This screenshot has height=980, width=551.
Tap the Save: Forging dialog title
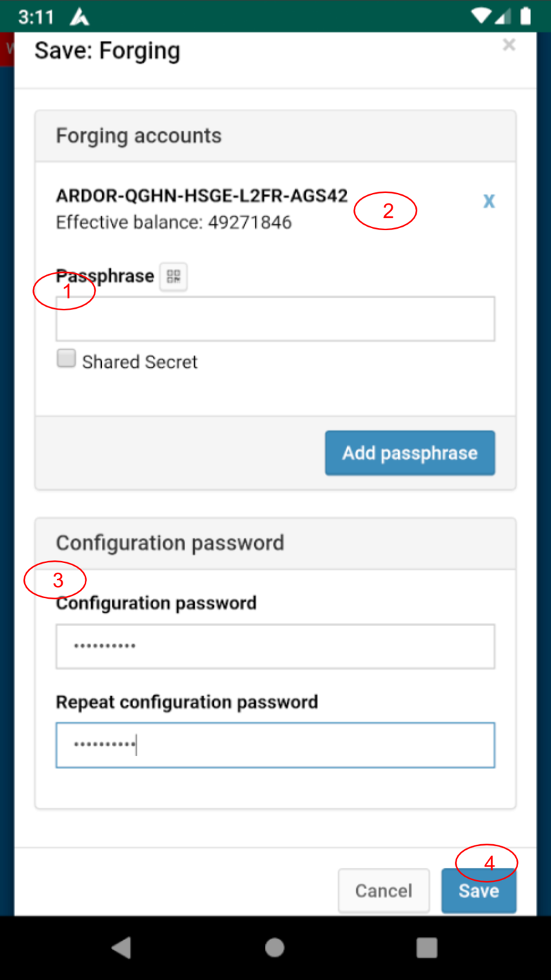pos(107,50)
